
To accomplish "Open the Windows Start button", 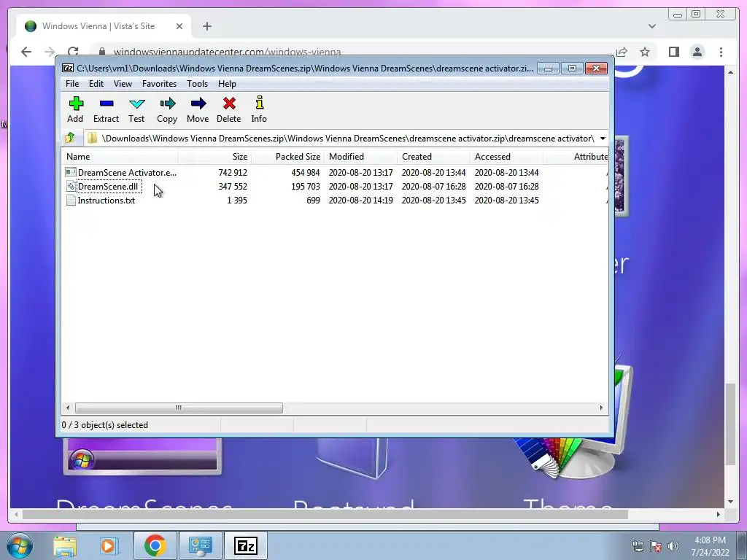I will tap(19, 545).
